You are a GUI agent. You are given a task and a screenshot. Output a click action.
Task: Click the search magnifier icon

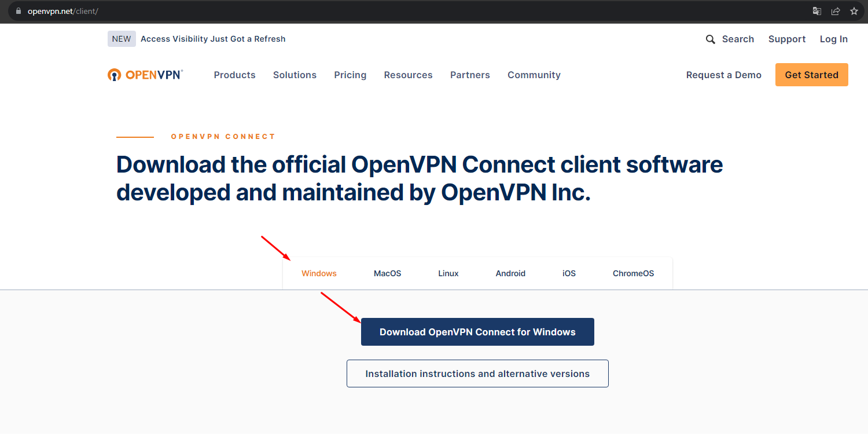[x=710, y=39]
